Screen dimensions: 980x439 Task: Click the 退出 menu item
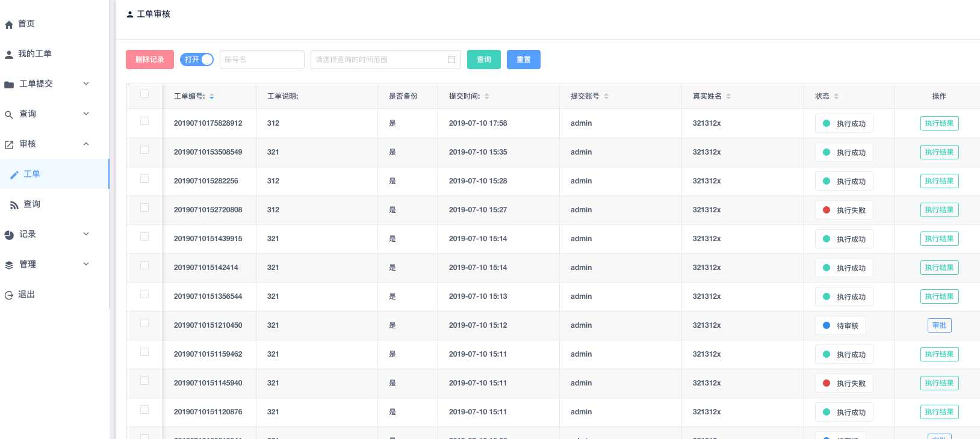coord(54,294)
